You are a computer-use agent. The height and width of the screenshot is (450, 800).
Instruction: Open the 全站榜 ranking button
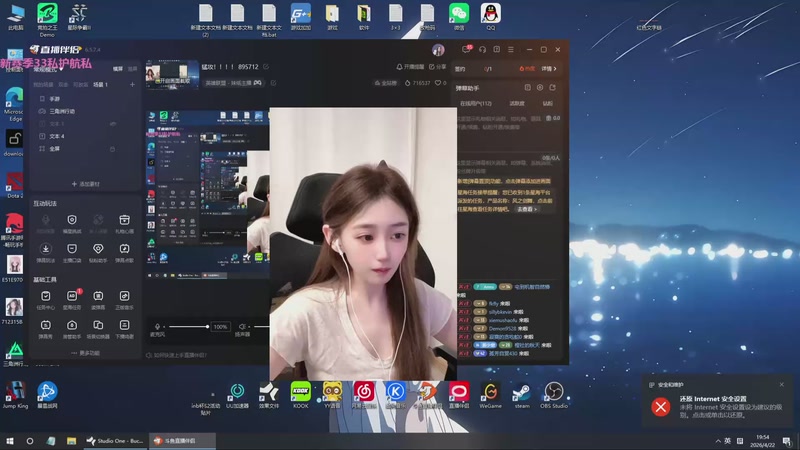pos(386,83)
